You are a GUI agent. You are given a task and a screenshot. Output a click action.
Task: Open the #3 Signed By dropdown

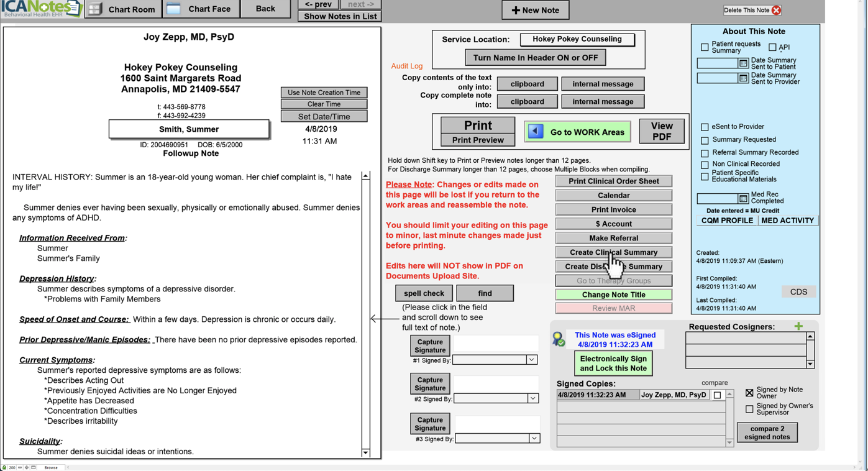(534, 439)
